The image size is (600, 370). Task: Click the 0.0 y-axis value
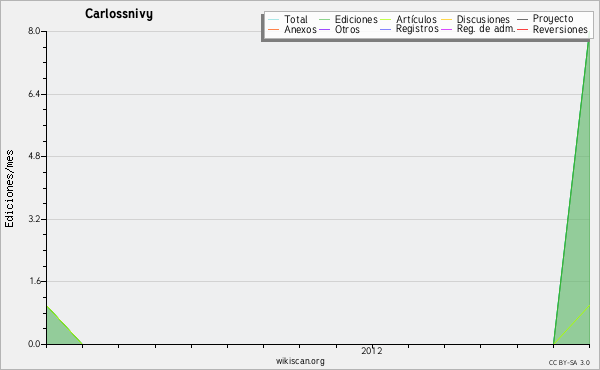pyautogui.click(x=34, y=344)
